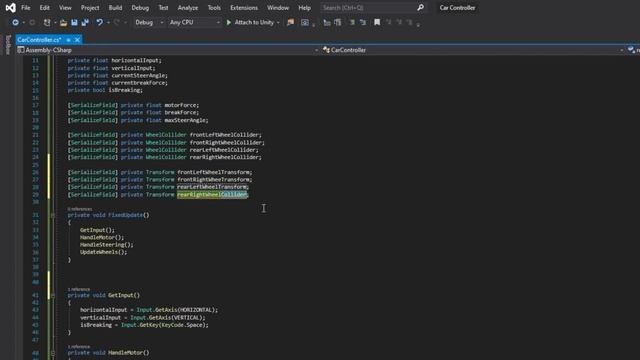Click the highlighted rearRightWheelCollider identifier
The height and width of the screenshot is (360, 640).
tap(212, 195)
